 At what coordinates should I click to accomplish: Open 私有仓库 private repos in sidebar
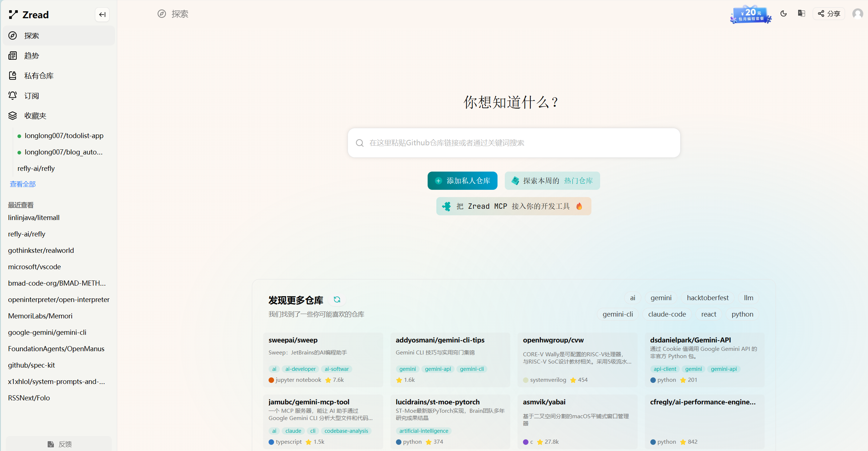click(x=39, y=76)
